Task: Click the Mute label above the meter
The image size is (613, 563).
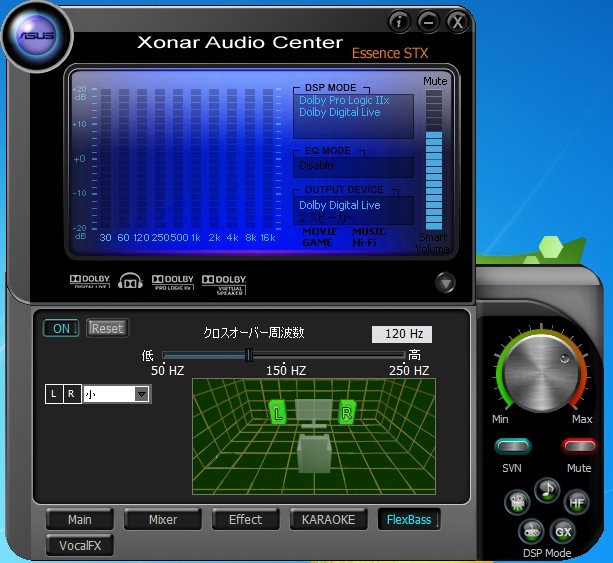Action: (435, 81)
